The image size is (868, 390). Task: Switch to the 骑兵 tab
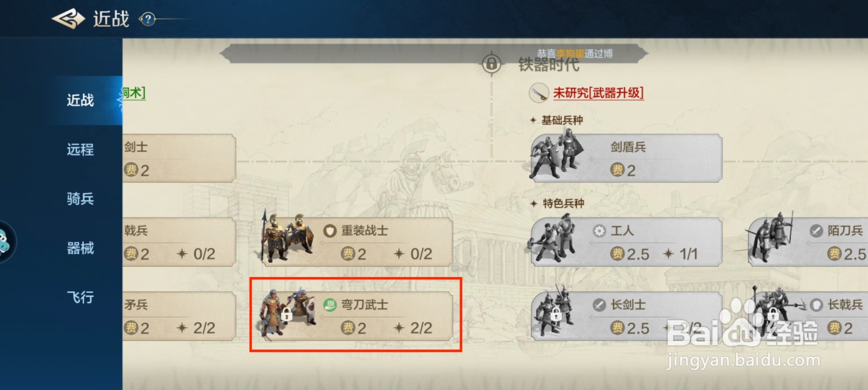click(x=80, y=199)
